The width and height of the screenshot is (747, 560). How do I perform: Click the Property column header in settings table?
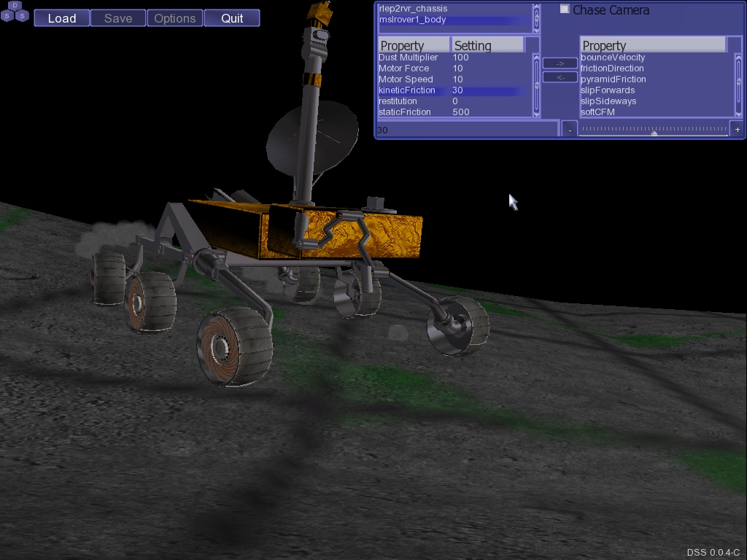(x=414, y=45)
